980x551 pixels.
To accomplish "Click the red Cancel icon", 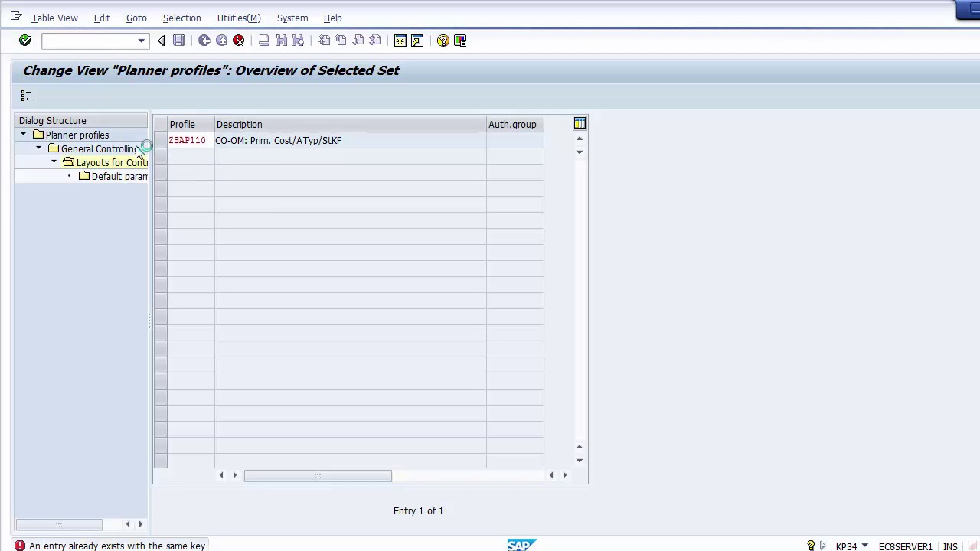I will [238, 41].
